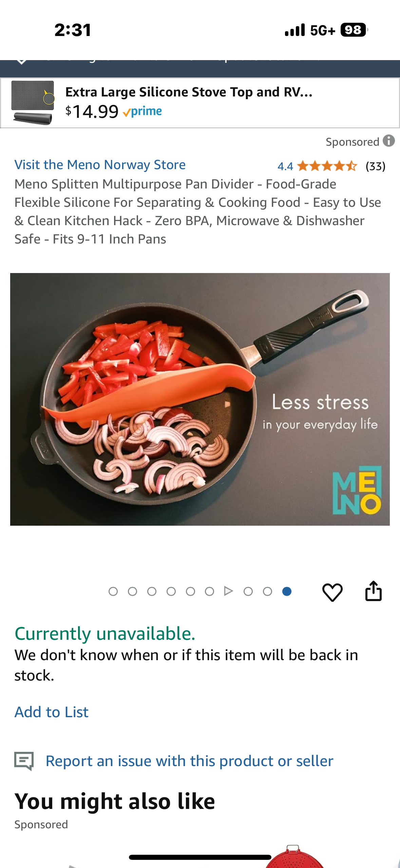Open the 4.4 rating number link
Viewport: 400px width, 868px height.
pos(285,166)
